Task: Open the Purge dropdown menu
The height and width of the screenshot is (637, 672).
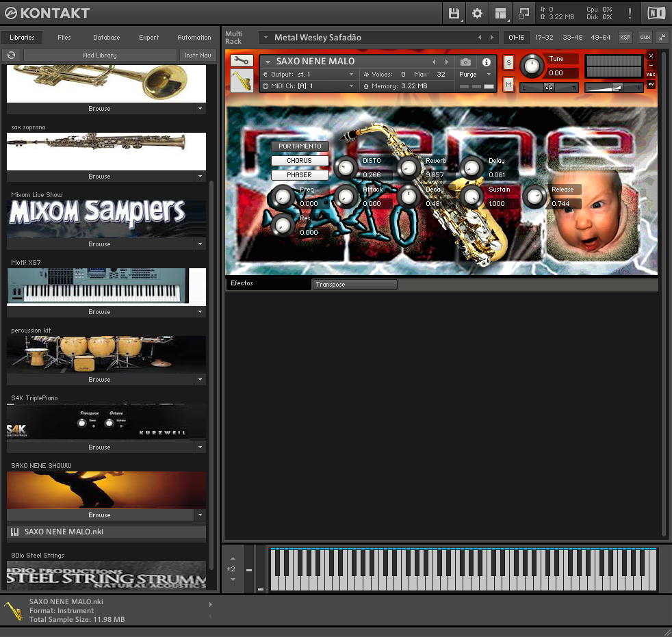Action: [475, 75]
